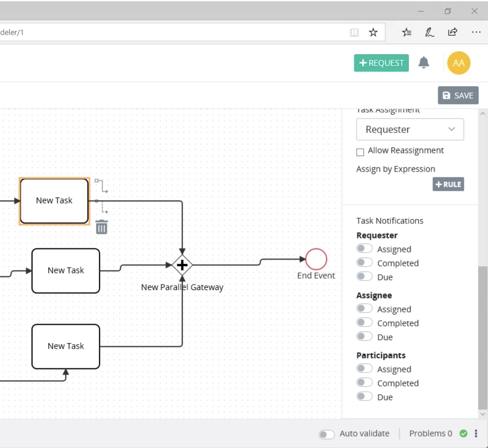Screen dimensions: 488x448
Task: Open the Requester task assignment dropdown
Action: click(410, 129)
